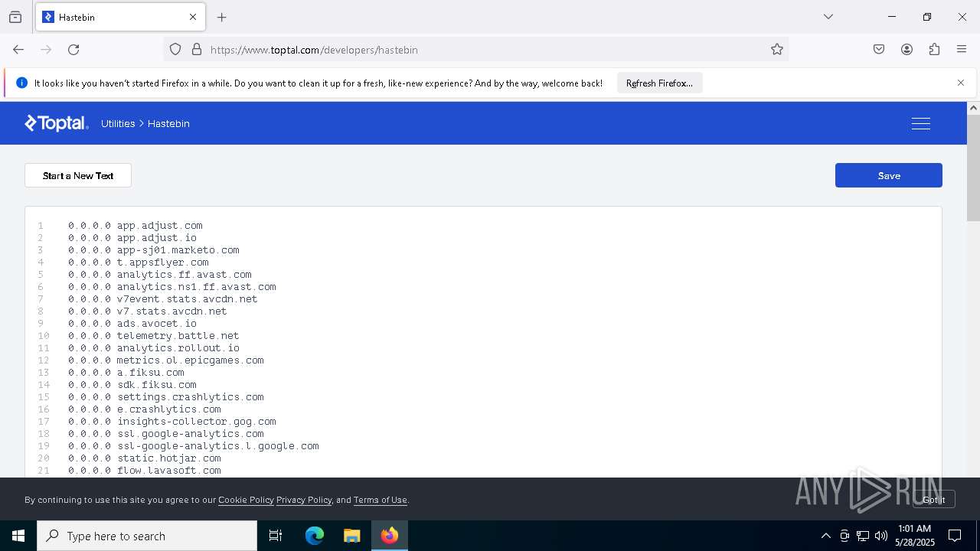Screen dimensions: 980x551
Task: Click line with settings.crashlytics.com
Action: click(x=166, y=397)
